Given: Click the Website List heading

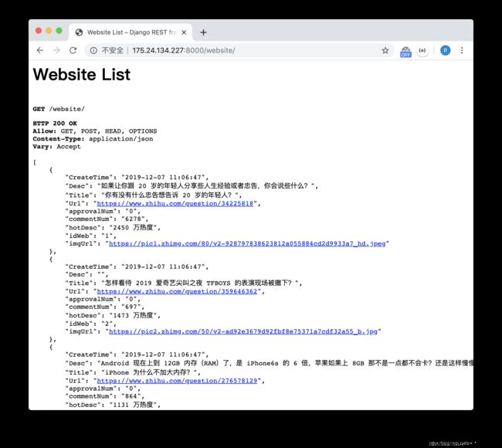Looking at the screenshot, I should tap(82, 75).
